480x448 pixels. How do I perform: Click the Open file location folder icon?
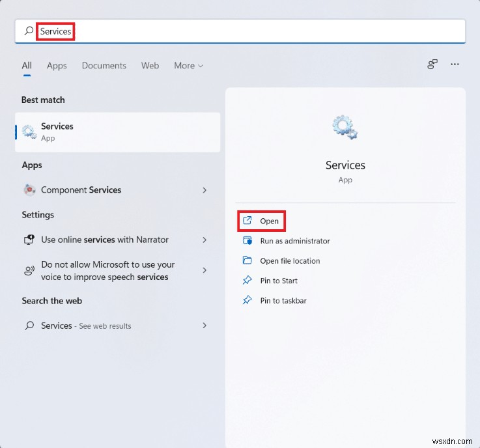[247, 260]
